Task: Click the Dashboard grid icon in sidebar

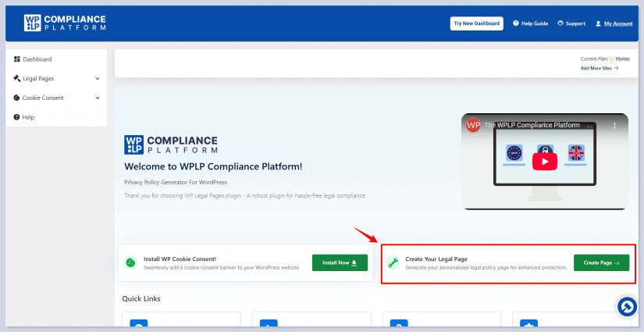Action: [16, 59]
